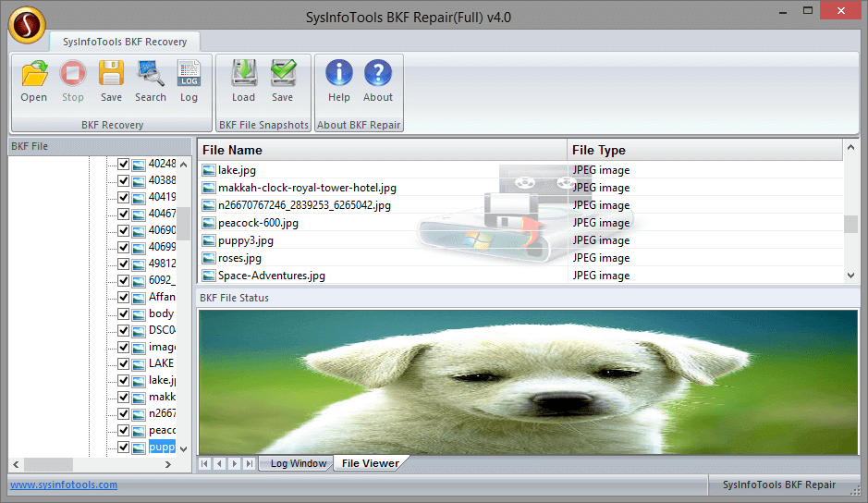The height and width of the screenshot is (503, 868).
Task: Uncheck the 40388 tree item checkbox
Action: click(124, 180)
